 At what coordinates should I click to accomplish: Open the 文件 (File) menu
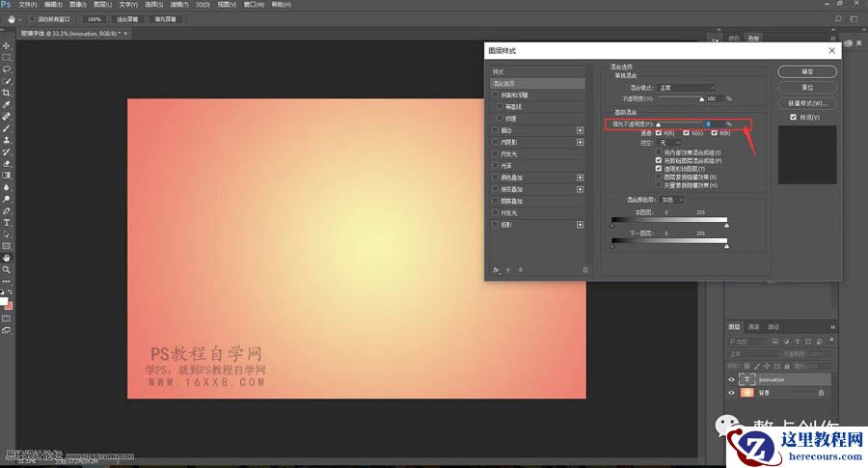pyautogui.click(x=27, y=5)
